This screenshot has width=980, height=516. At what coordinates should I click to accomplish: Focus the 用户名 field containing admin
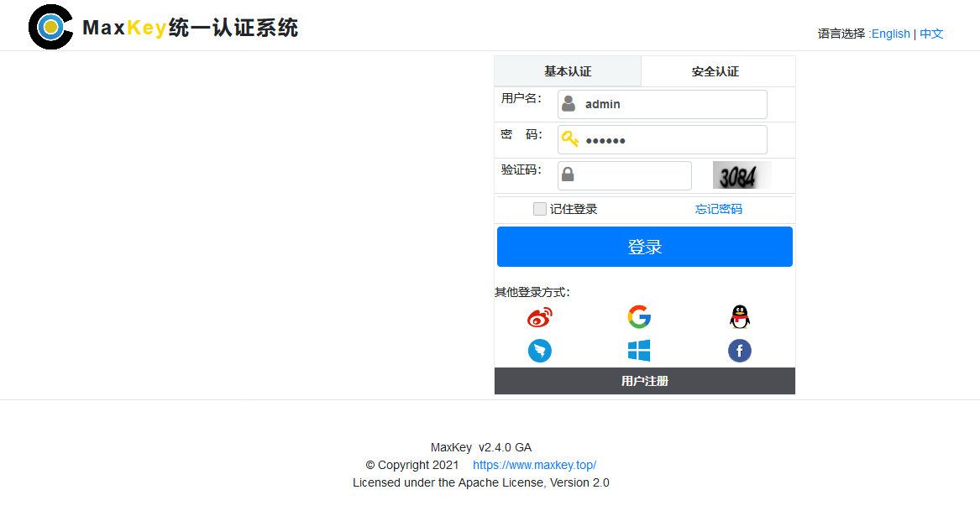point(672,105)
